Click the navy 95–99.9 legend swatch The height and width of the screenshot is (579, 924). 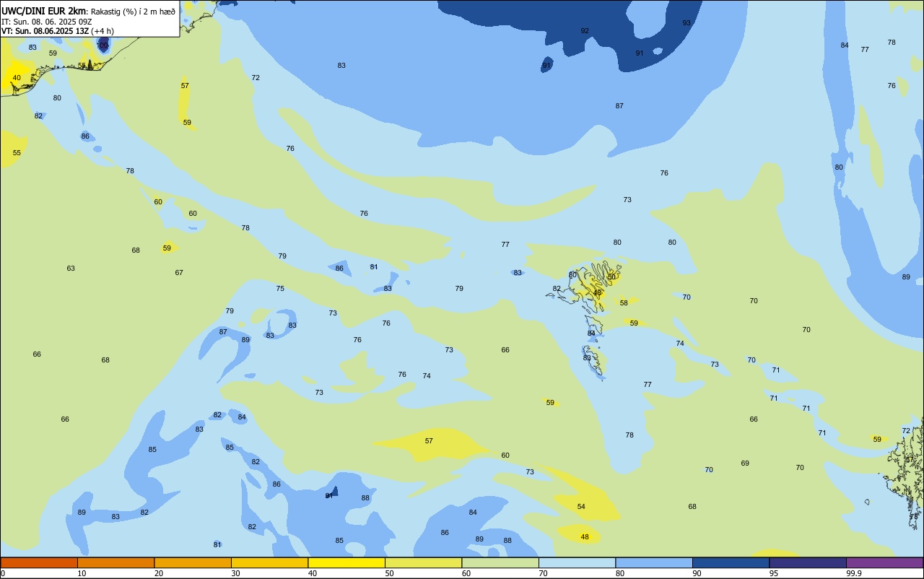(808, 562)
